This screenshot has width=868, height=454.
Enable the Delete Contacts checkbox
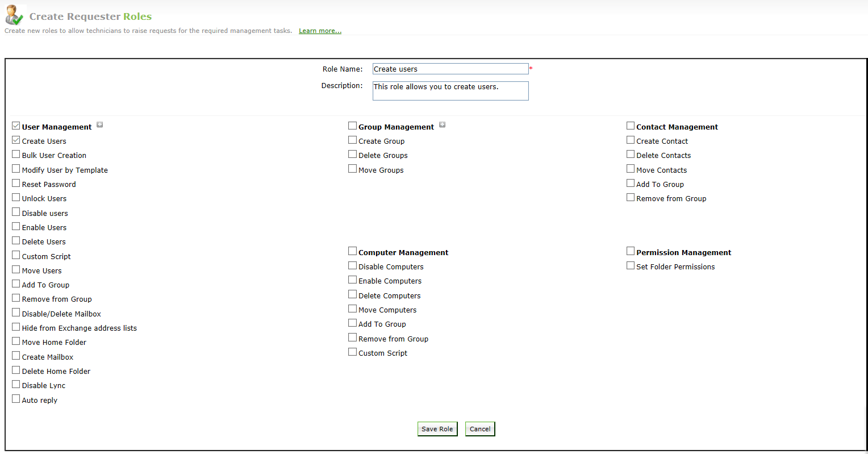[631, 154]
